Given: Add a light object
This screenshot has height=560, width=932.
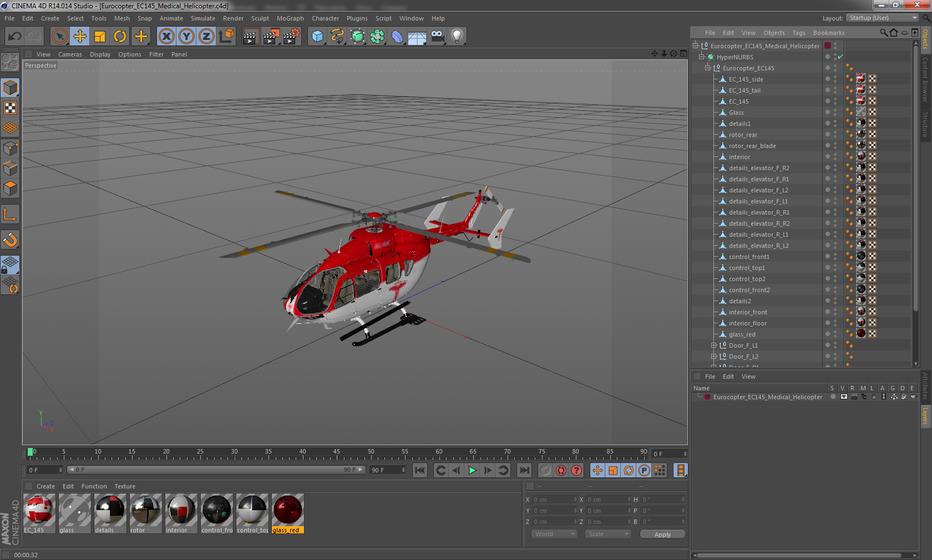Looking at the screenshot, I should point(457,37).
